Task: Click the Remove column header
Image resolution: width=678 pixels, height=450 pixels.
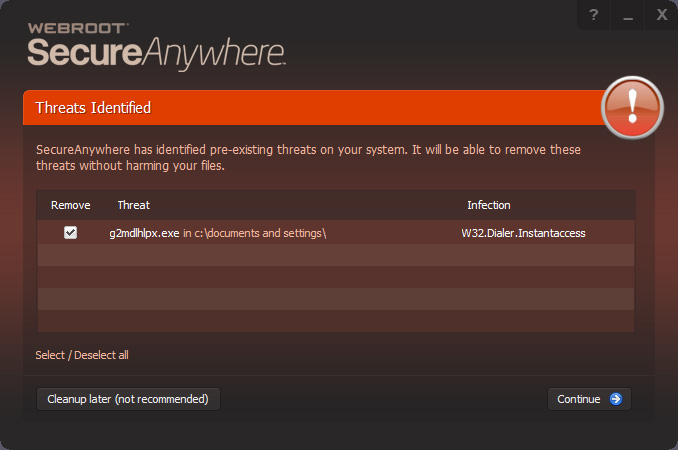Action: [70, 205]
